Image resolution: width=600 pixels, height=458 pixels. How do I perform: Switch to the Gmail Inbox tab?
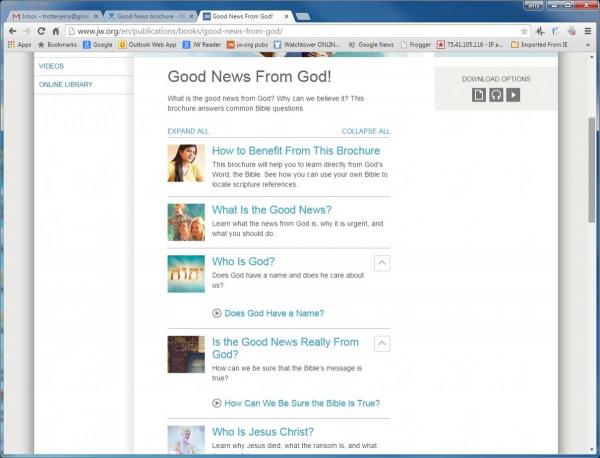52,16
